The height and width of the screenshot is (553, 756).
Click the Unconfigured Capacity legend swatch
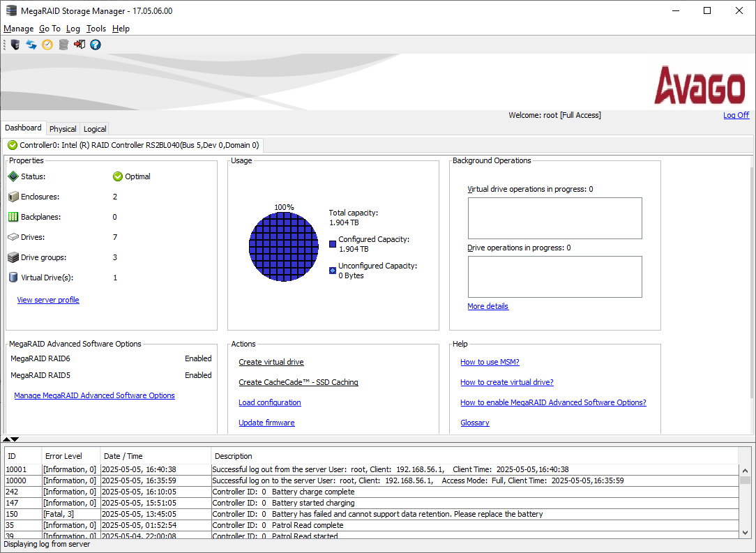coord(333,271)
